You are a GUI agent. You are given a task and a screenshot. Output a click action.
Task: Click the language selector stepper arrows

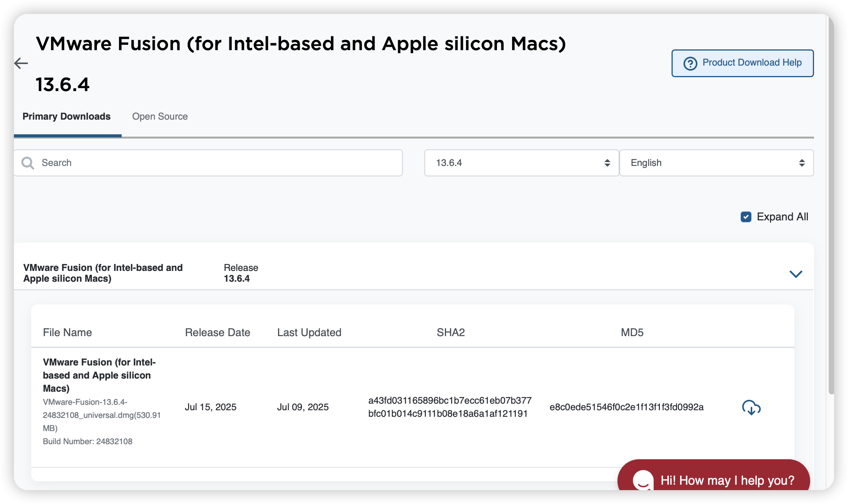802,162
